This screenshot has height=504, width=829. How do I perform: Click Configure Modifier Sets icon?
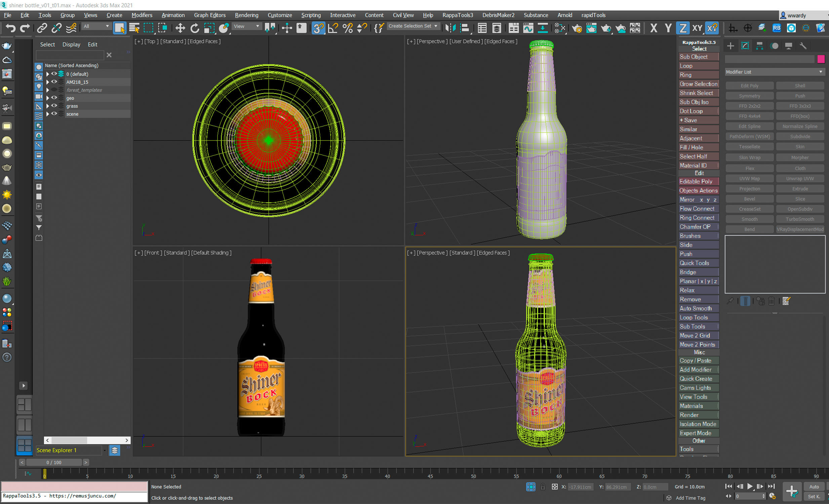coord(786,301)
